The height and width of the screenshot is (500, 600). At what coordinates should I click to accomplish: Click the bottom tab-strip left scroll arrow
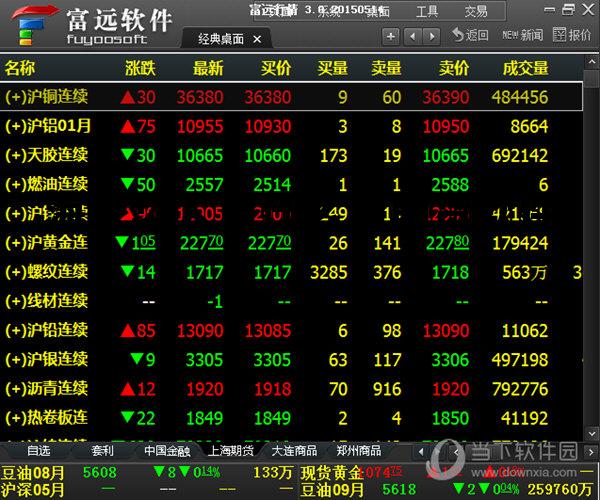tap(421, 452)
